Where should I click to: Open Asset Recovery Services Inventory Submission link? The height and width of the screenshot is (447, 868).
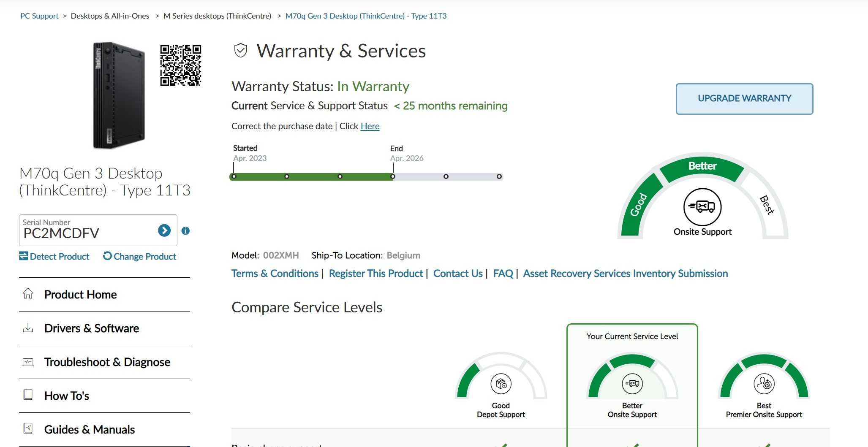(x=626, y=274)
